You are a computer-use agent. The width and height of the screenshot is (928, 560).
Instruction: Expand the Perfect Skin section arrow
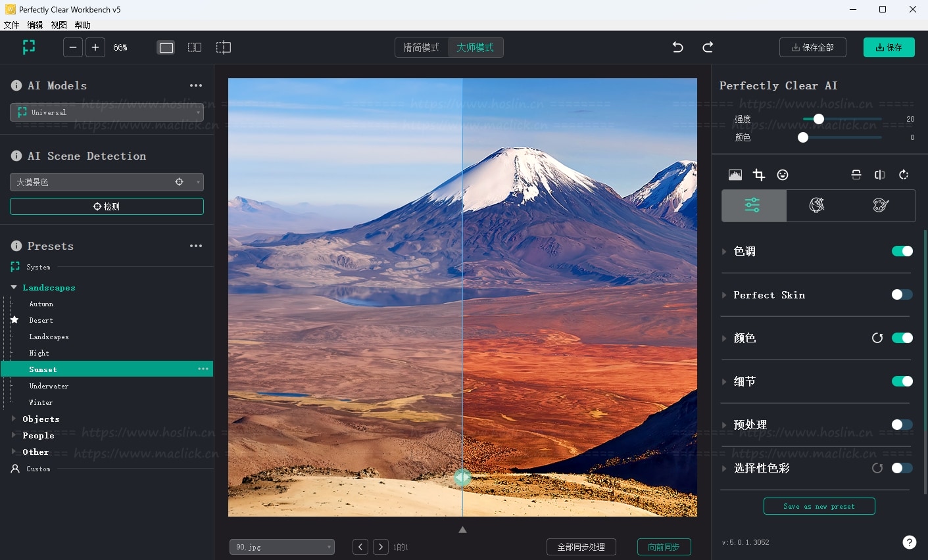(724, 295)
